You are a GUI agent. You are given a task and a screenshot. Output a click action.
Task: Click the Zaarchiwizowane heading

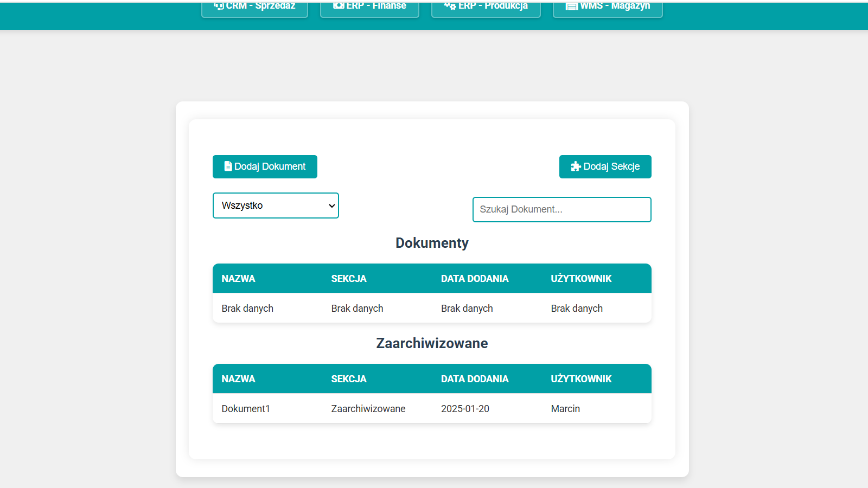click(x=432, y=343)
